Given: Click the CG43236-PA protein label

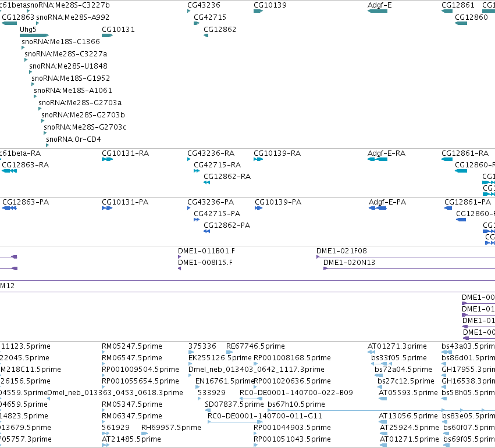Looking at the screenshot, I should coord(211,202).
